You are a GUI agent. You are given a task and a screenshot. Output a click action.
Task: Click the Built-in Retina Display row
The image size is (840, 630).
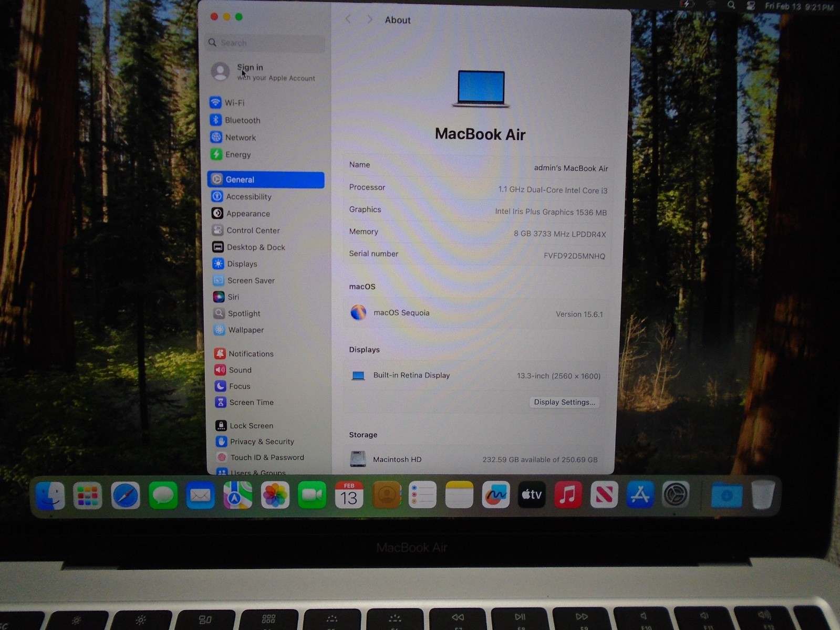tap(475, 376)
